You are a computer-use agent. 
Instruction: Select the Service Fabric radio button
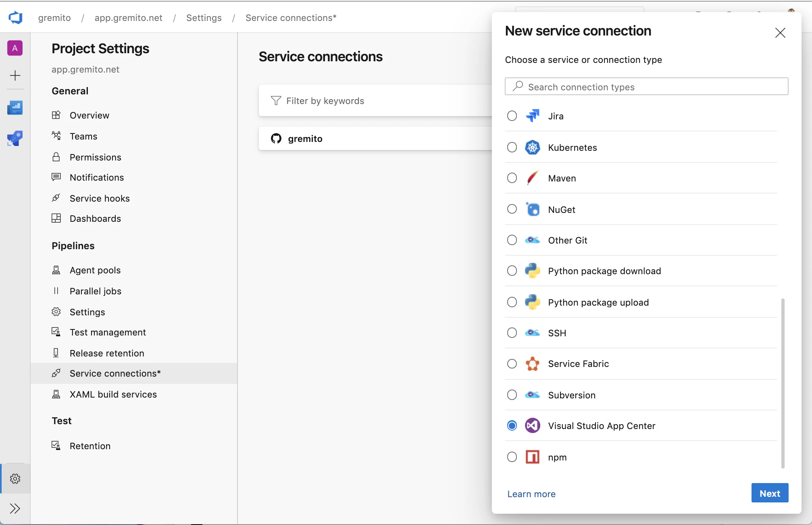(512, 364)
